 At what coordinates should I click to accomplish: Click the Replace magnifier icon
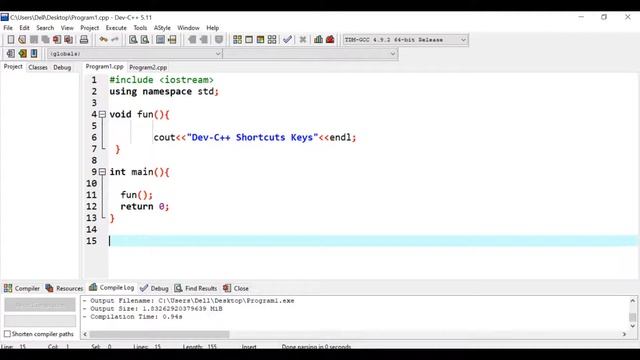[144, 40]
